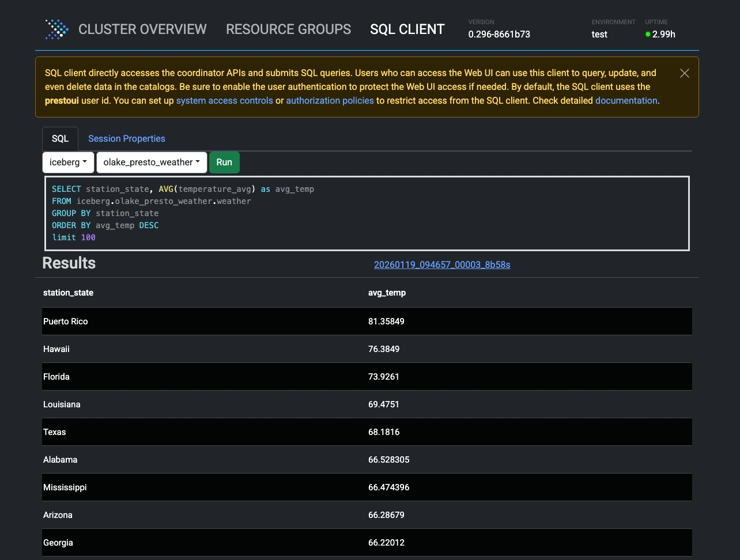Viewport: 740px width, 560px height.
Task: Open query ID 20260119_094657_00003_8b58s link
Action: (442, 265)
